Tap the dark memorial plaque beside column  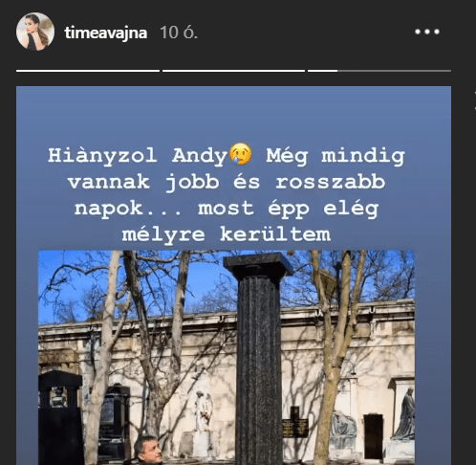[x=295, y=422]
